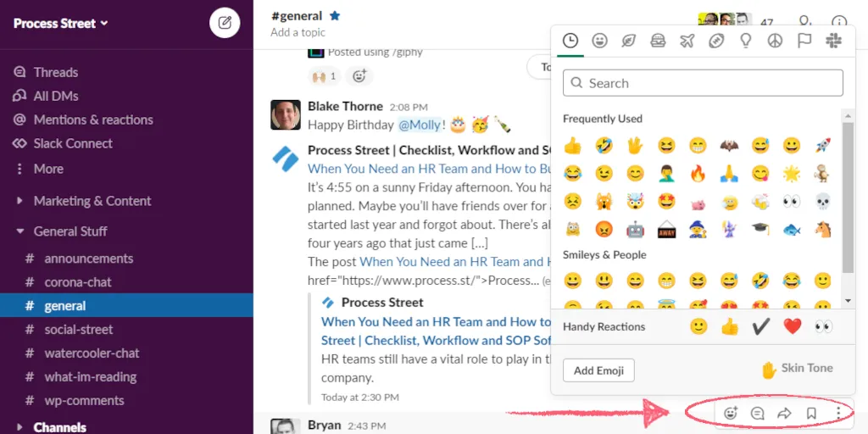868x434 pixels.
Task: Pick the horse head emoji
Action: (x=823, y=229)
